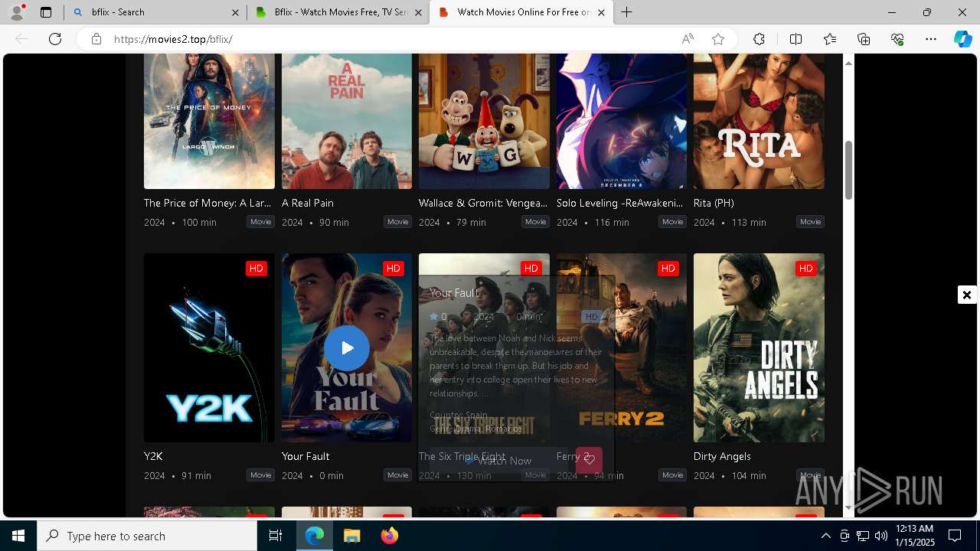Open Rita (PH) title link
Screen dimensions: 980x551
click(x=714, y=203)
